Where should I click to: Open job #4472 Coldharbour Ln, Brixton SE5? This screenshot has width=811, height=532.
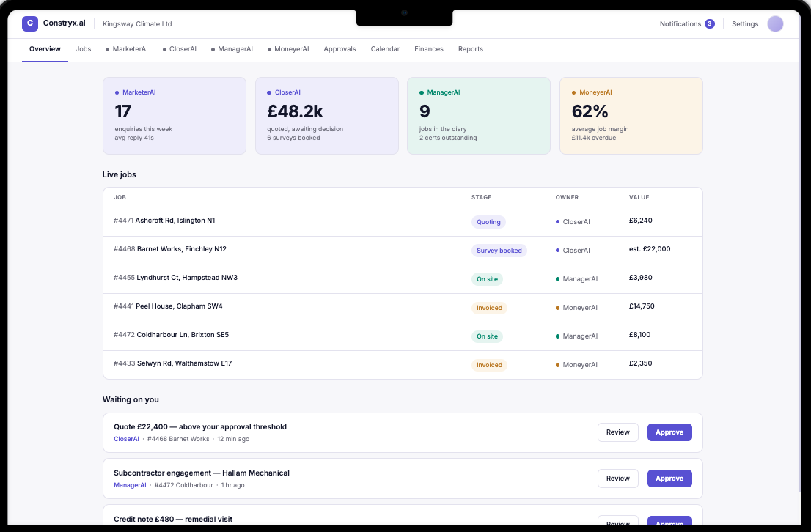point(403,336)
